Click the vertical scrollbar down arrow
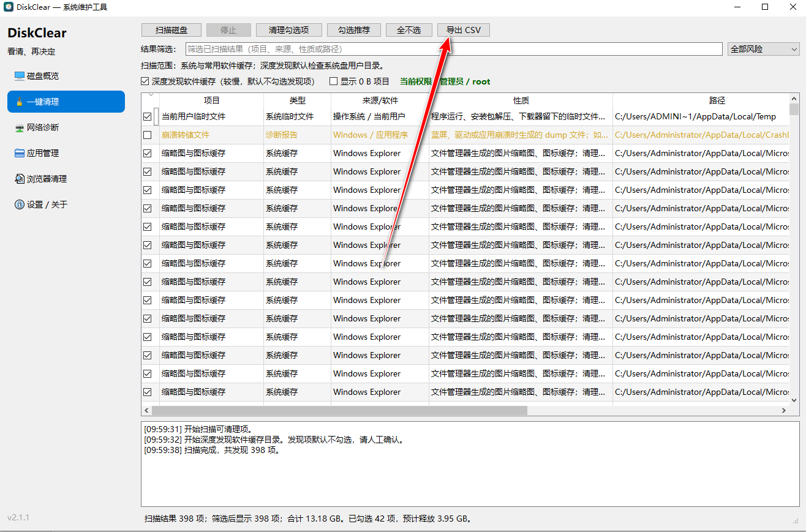The width and height of the screenshot is (806, 532). 794,400
